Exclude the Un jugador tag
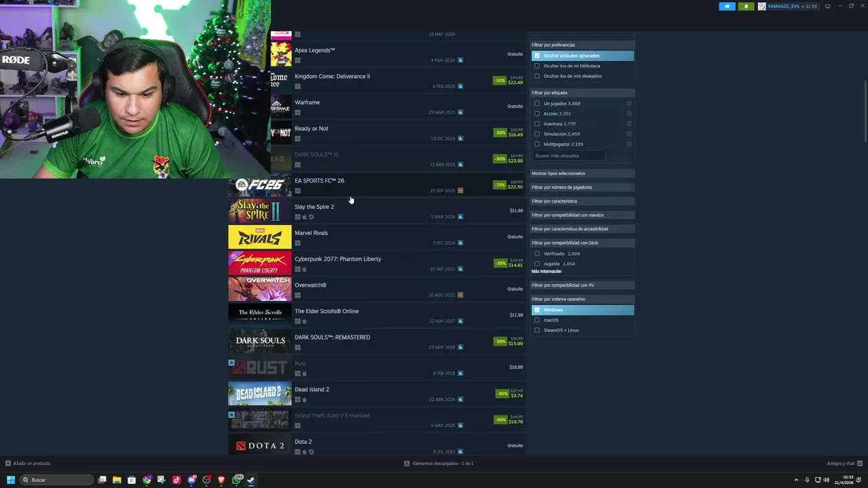This screenshot has width=868, height=488. click(x=629, y=104)
